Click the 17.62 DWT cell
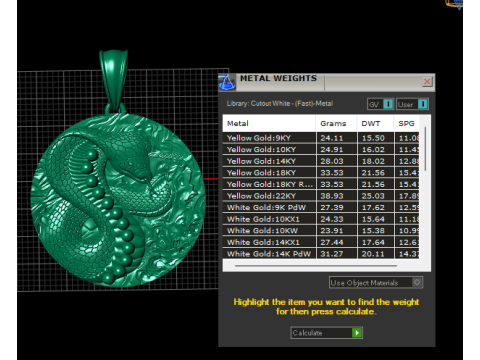The image size is (480, 360). click(x=376, y=208)
